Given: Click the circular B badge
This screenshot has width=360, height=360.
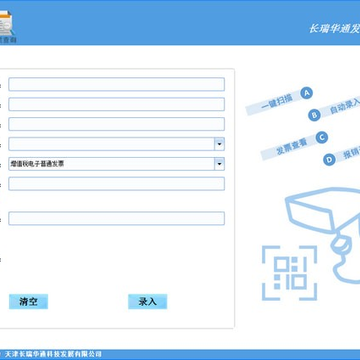Looking at the screenshot, I should [314, 115].
